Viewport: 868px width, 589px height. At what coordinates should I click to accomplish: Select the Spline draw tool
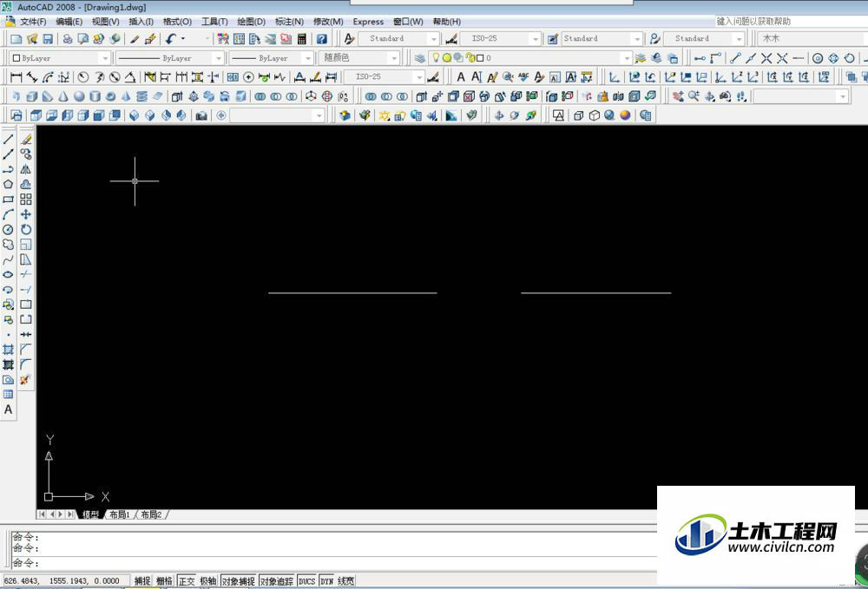pyautogui.click(x=9, y=259)
